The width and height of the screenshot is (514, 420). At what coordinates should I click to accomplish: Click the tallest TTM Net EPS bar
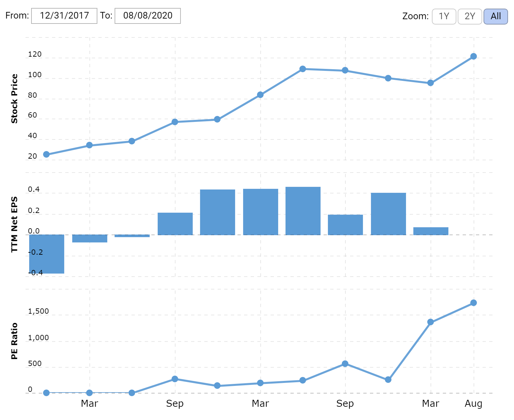[303, 211]
